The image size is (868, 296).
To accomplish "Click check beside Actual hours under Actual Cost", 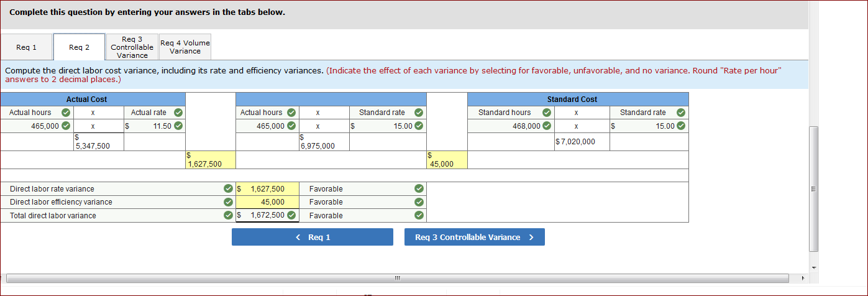I will tap(65, 113).
